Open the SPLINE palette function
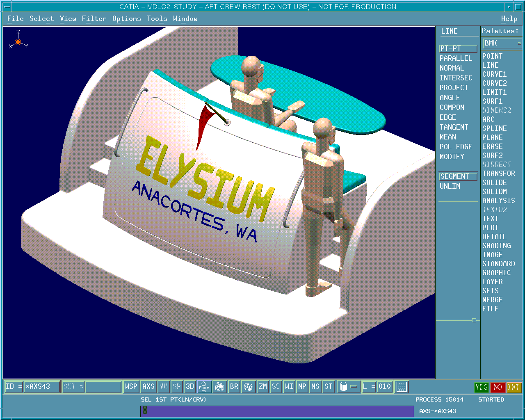525x420 pixels. 494,128
